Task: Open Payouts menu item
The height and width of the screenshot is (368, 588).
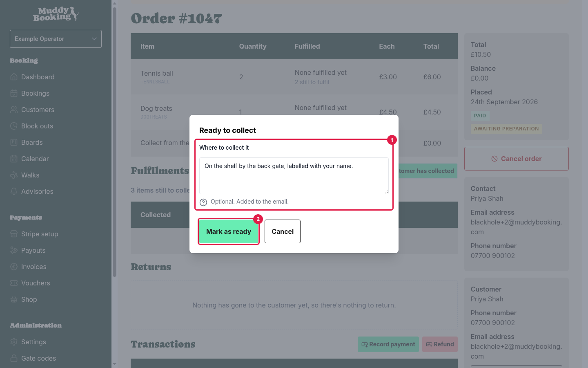Action: (x=33, y=250)
